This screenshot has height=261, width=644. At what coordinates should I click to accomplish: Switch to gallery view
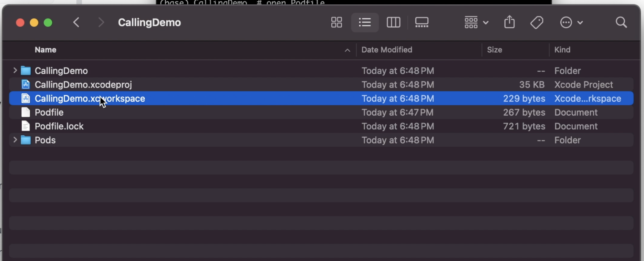[x=422, y=23]
